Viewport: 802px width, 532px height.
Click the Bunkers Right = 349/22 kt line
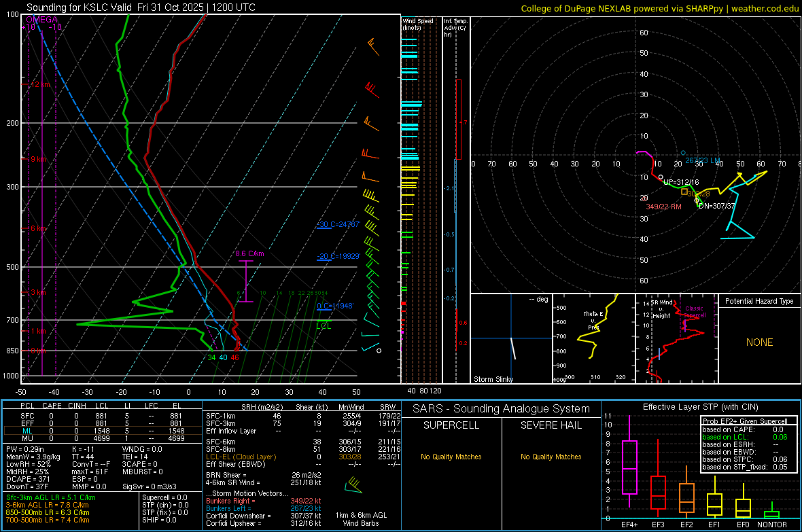click(264, 501)
